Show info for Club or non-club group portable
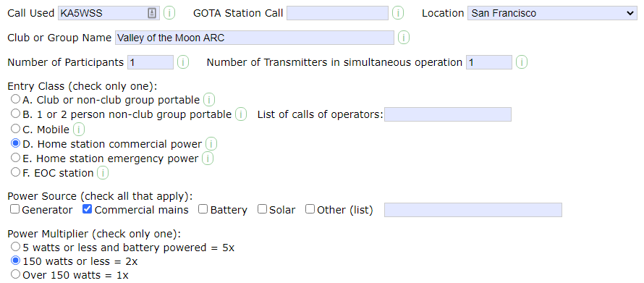This screenshot has height=283, width=644. [209, 99]
